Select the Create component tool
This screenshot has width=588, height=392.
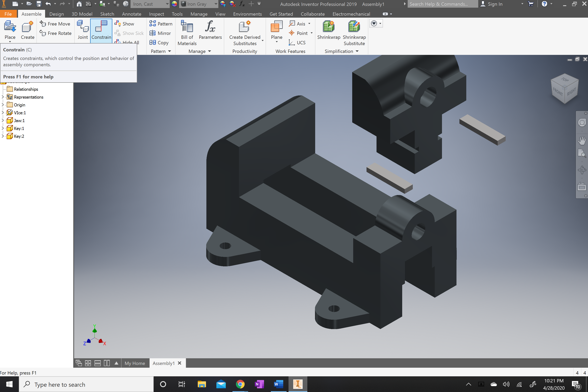point(27,30)
